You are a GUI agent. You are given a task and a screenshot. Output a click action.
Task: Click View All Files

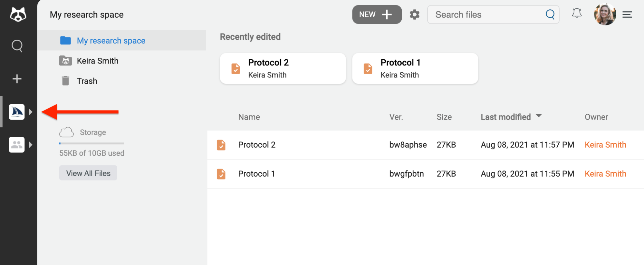click(x=88, y=173)
